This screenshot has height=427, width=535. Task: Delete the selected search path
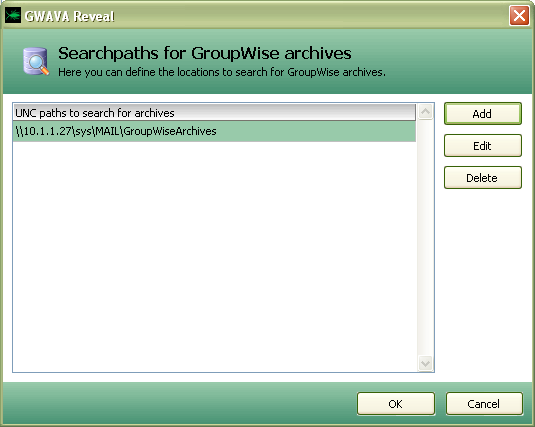point(482,177)
